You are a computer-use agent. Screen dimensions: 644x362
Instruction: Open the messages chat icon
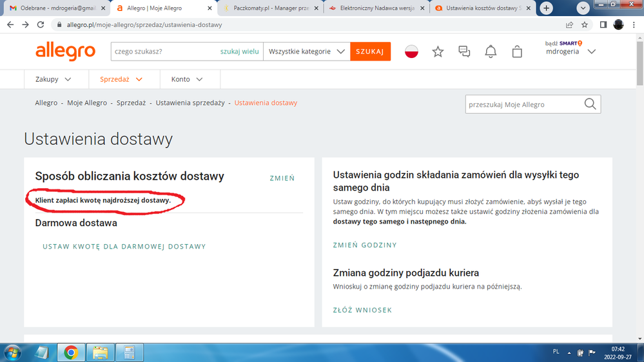[464, 52]
